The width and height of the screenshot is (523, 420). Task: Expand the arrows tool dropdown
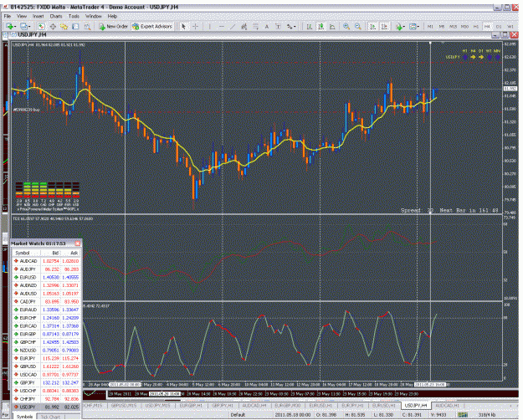click(x=295, y=26)
